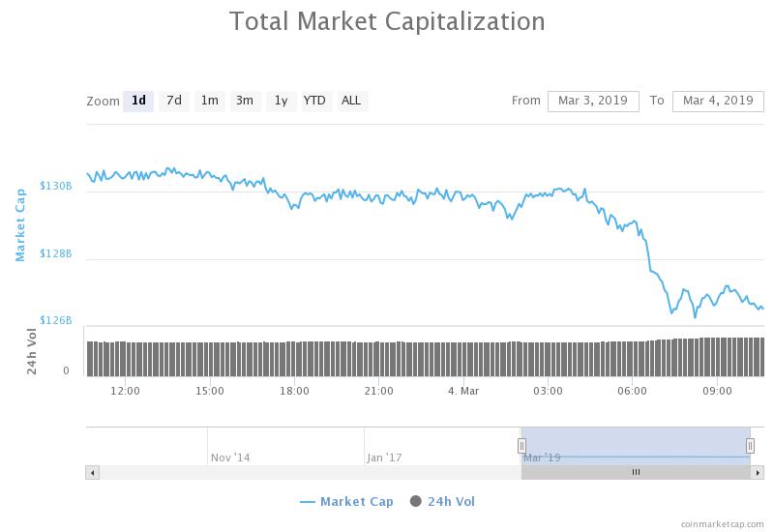
Task: Open the coinmarketcap.com credit link
Action: [x=722, y=523]
